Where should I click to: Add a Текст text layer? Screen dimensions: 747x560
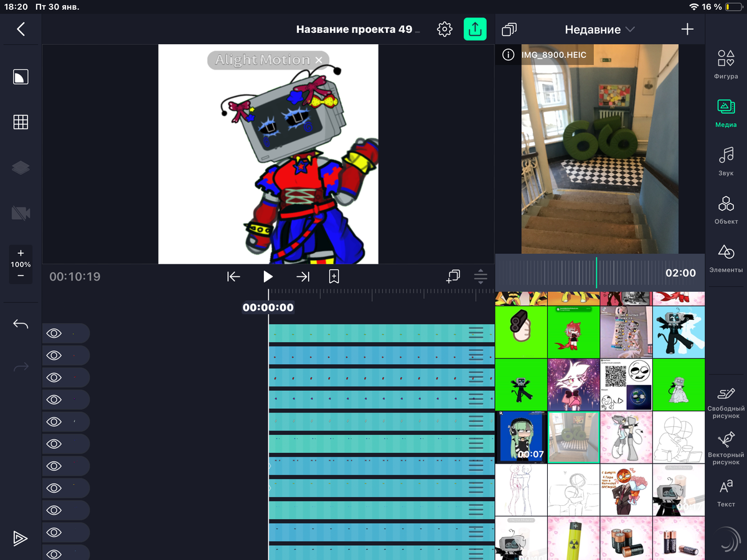(726, 493)
